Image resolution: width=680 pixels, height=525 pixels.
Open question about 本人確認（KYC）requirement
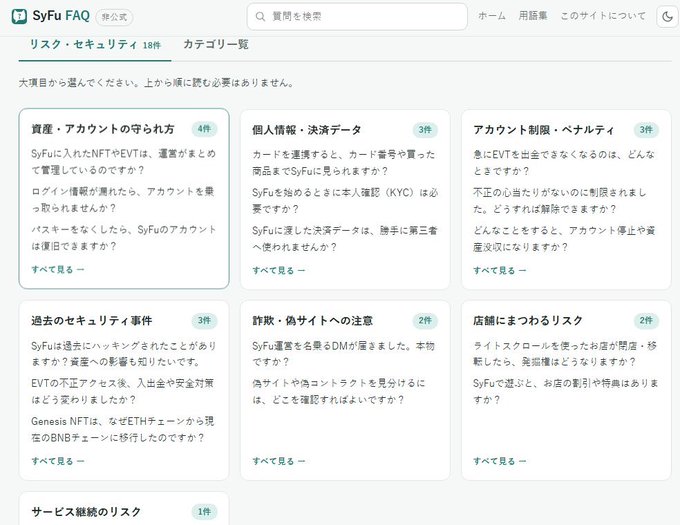[345, 200]
